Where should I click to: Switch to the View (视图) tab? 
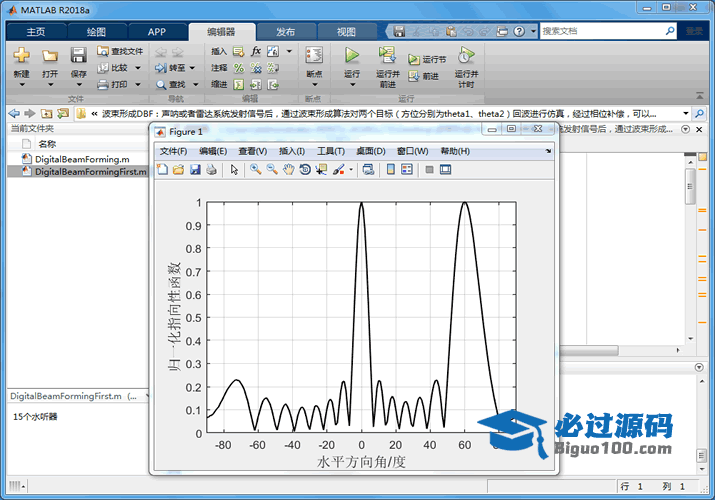pos(347,32)
